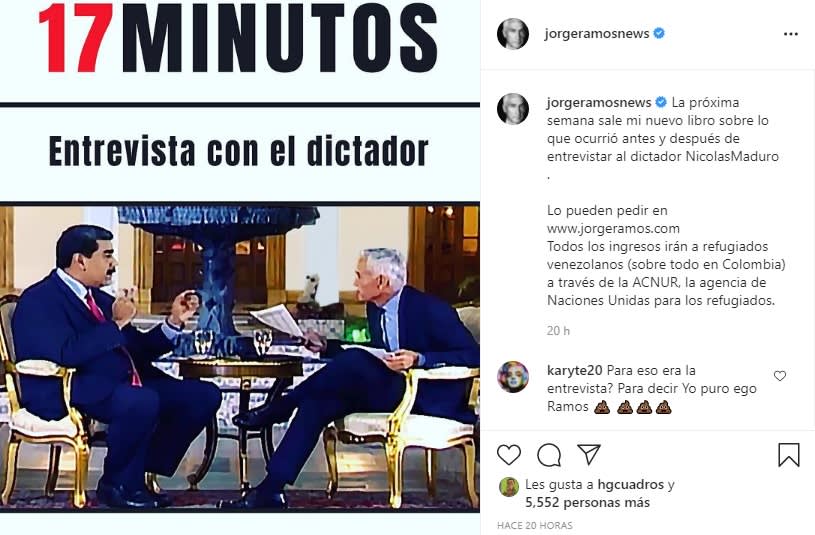Open jorgeramosnews username in the header

point(597,34)
